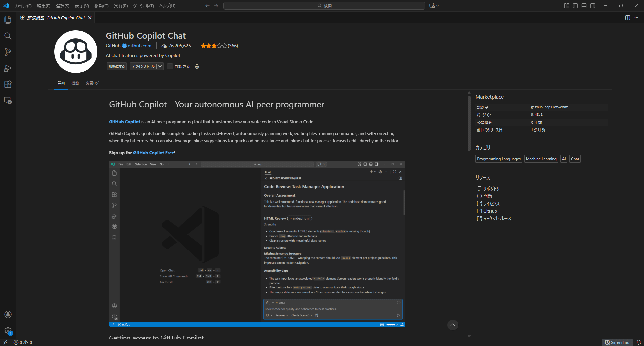Open the GitHub Copilot Free link
Viewport: 644px width, 346px height.
click(x=154, y=153)
